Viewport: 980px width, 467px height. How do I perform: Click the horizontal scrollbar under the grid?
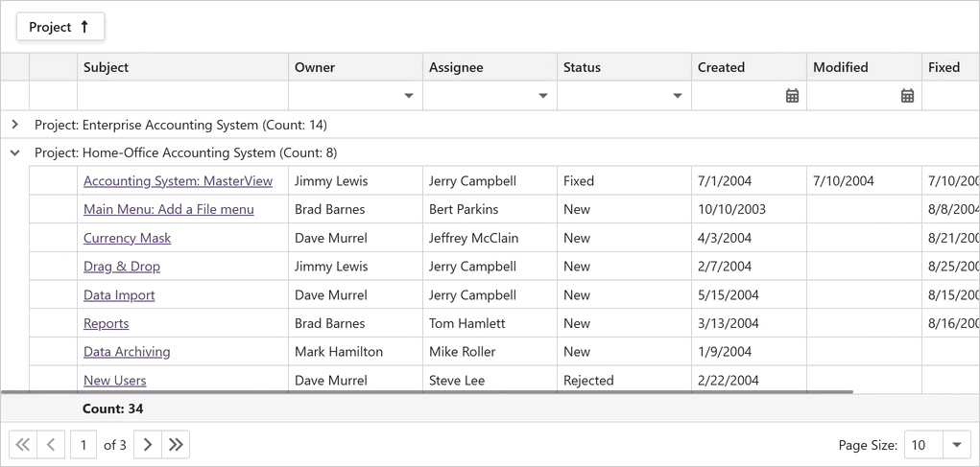tap(427, 392)
